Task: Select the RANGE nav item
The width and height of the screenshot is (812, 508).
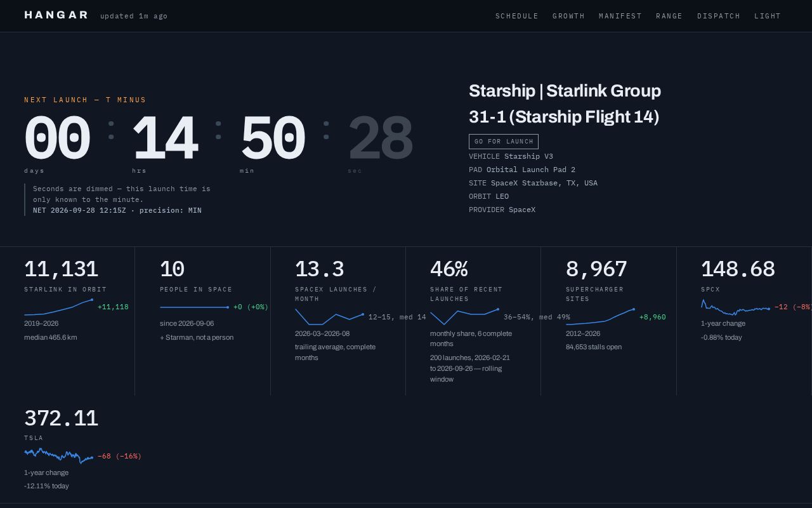Action: [x=669, y=16]
